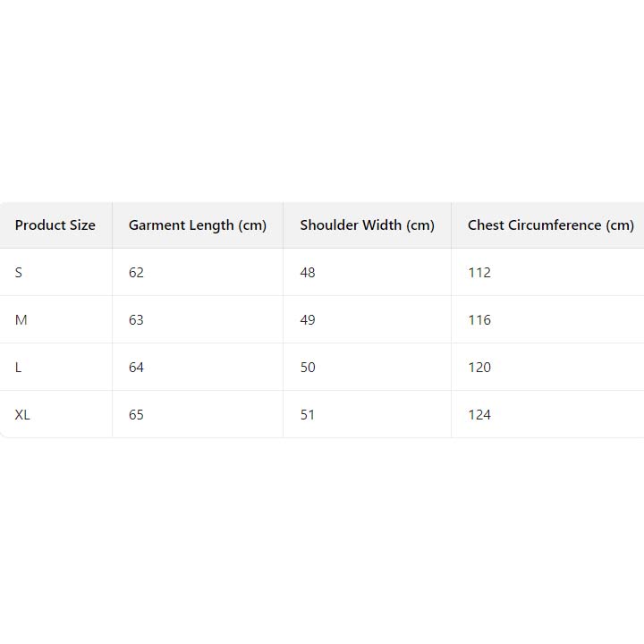Click the Shoulder Width (cm) header

367,225
